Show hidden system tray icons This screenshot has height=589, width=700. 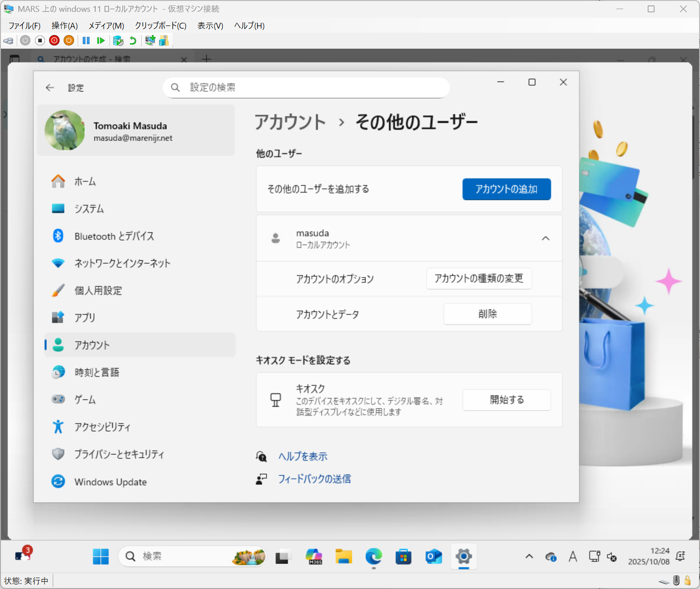pos(529,556)
